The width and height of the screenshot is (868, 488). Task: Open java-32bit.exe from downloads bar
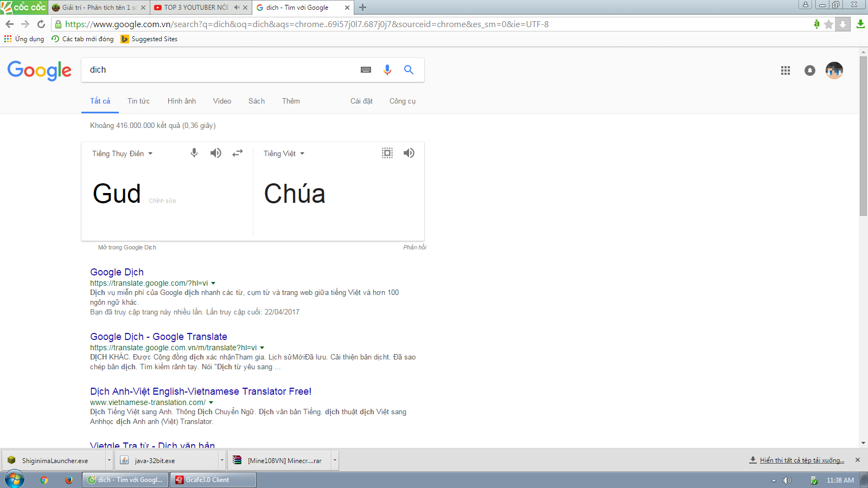[x=167, y=460]
